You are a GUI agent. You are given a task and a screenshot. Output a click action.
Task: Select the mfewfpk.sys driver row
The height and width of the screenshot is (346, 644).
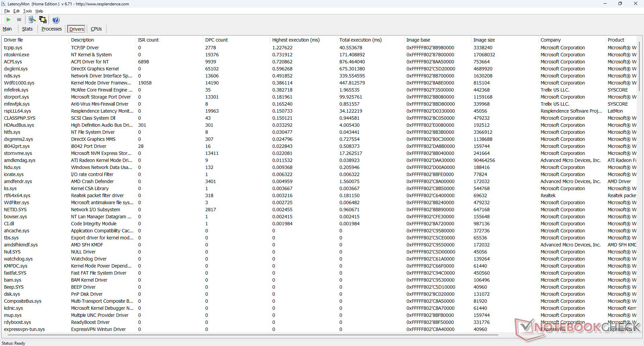pos(319,104)
